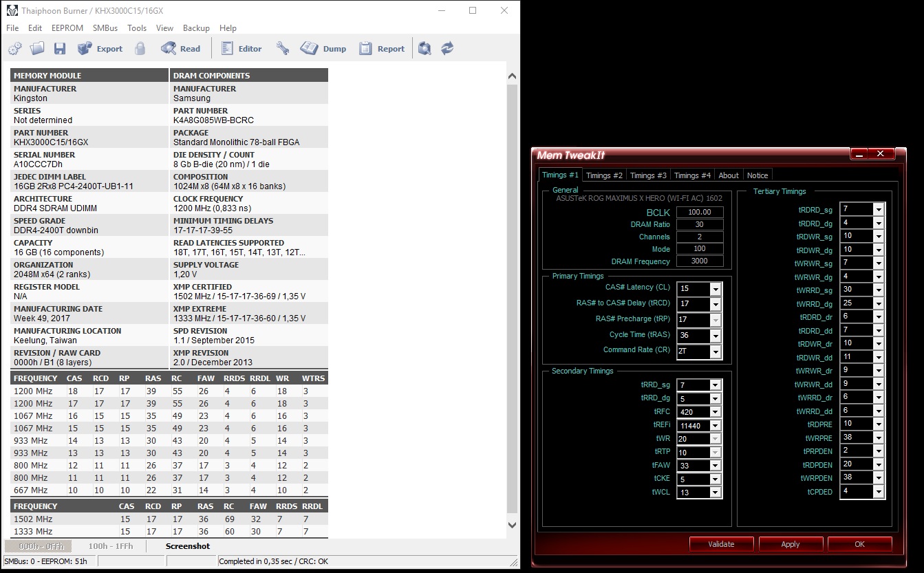Open the tFAW dropdown
This screenshot has width=924, height=573.
coord(716,466)
